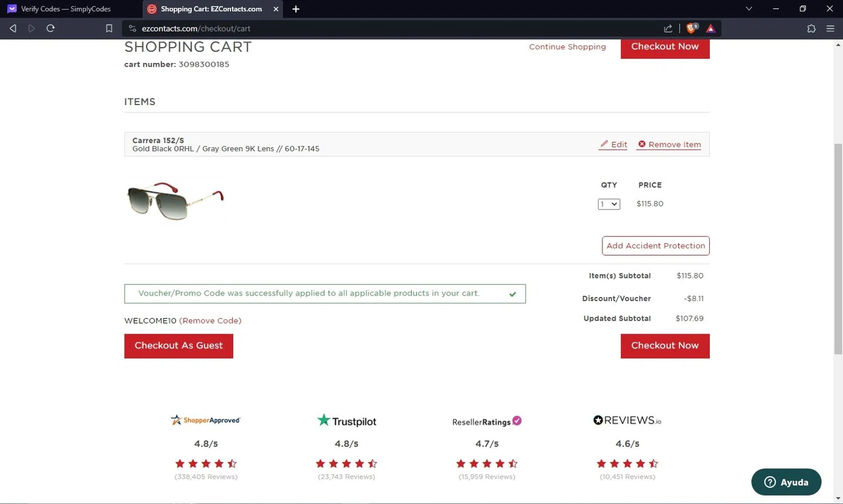843x504 pixels.
Task: Click Continue Shopping link
Action: pos(567,47)
